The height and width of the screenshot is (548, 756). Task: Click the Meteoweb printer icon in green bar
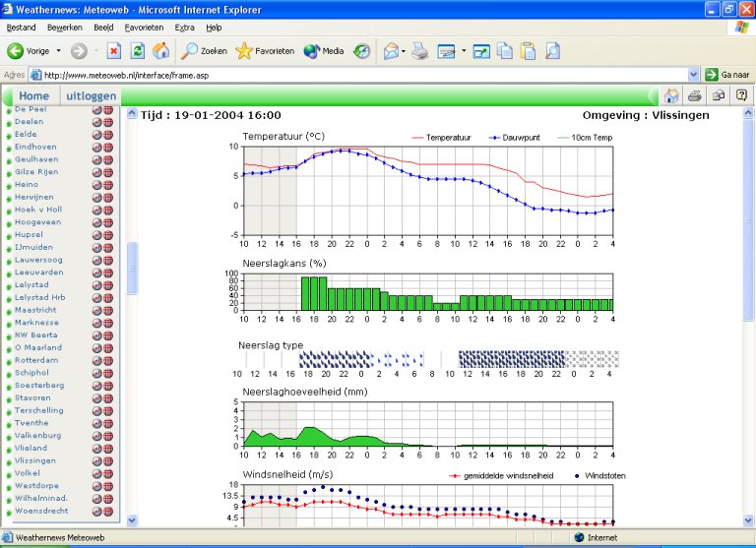695,95
